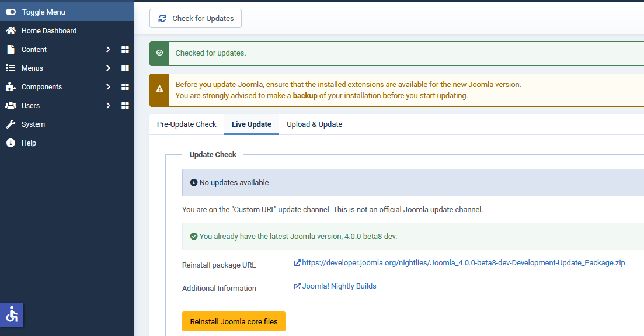
Task: Click the warning triangle icon
Action: pos(160,89)
